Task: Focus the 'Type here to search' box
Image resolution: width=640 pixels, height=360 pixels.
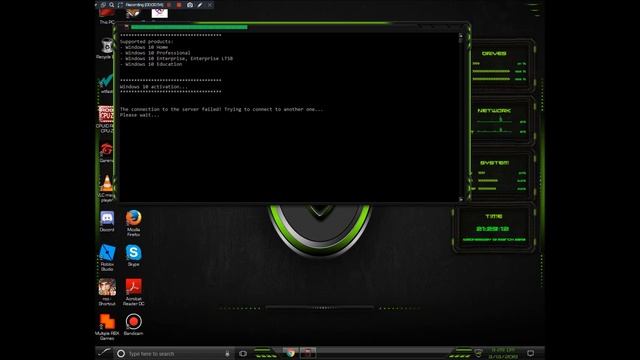Action: point(173,353)
